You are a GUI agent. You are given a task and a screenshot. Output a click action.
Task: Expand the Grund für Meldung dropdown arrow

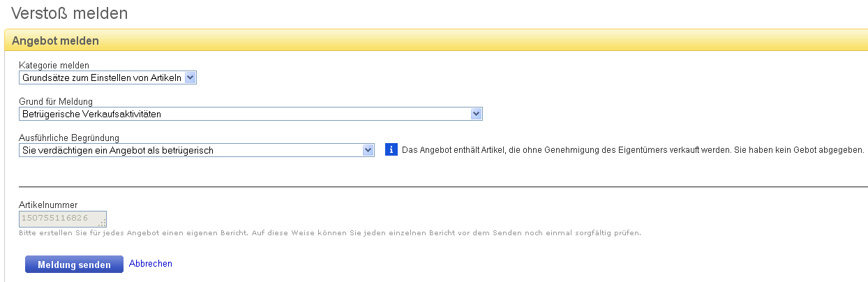click(x=477, y=114)
